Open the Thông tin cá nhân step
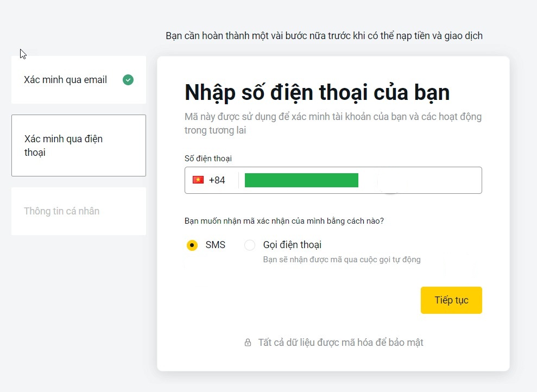Viewport: 537px width, 392px height. tap(62, 211)
